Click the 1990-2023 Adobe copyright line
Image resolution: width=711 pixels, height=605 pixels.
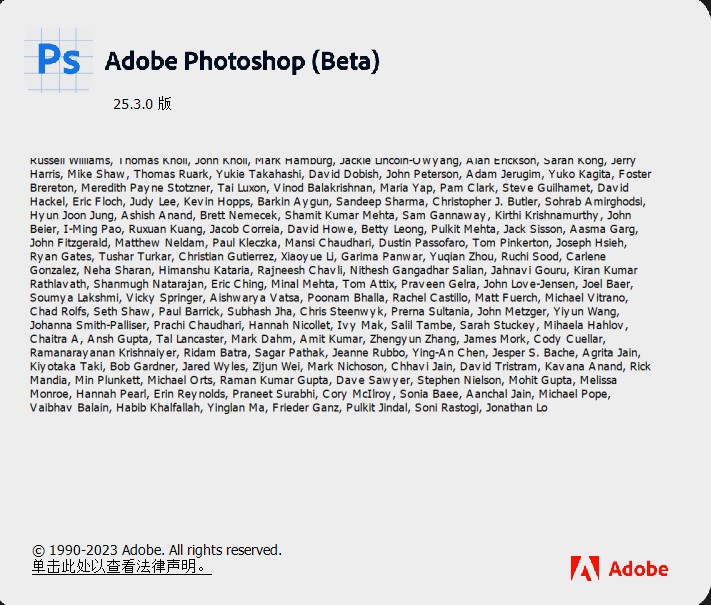157,550
